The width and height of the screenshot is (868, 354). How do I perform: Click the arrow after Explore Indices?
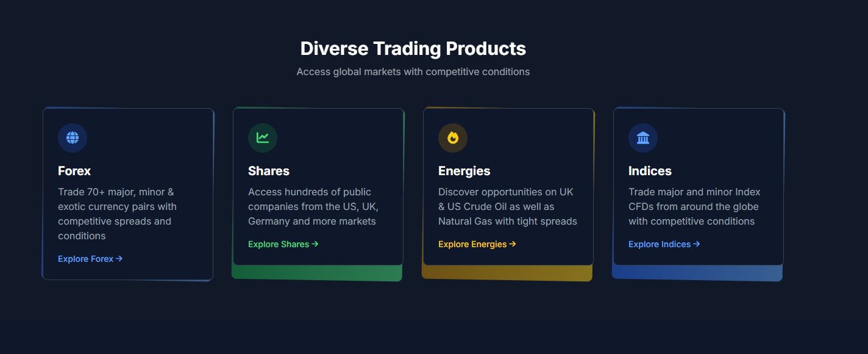click(697, 244)
